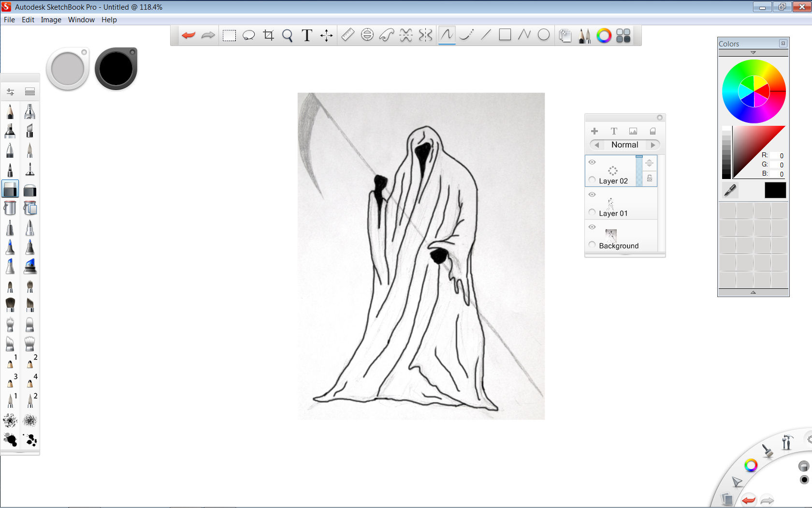Click the Redo arrow in top toolbar

point(208,35)
